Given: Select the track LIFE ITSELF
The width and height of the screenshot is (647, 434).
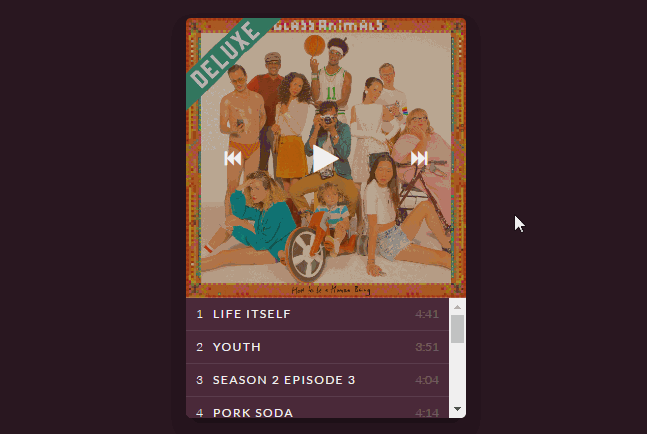Looking at the screenshot, I should 317,314.
